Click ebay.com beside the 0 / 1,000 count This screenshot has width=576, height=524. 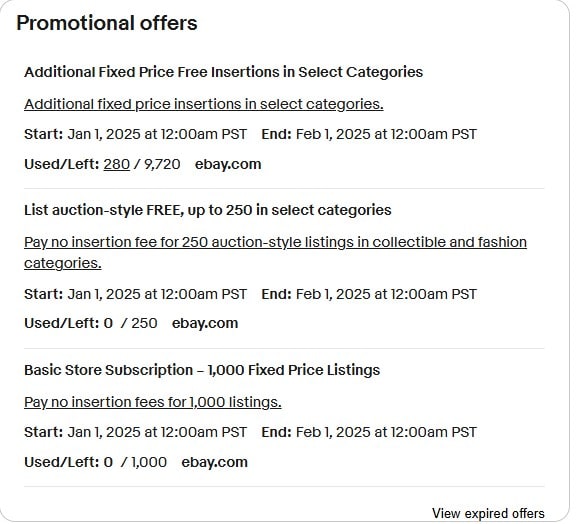pos(215,462)
